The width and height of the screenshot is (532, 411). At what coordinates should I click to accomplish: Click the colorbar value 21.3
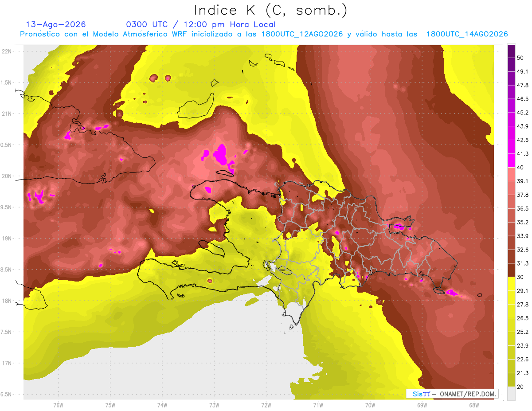522,373
